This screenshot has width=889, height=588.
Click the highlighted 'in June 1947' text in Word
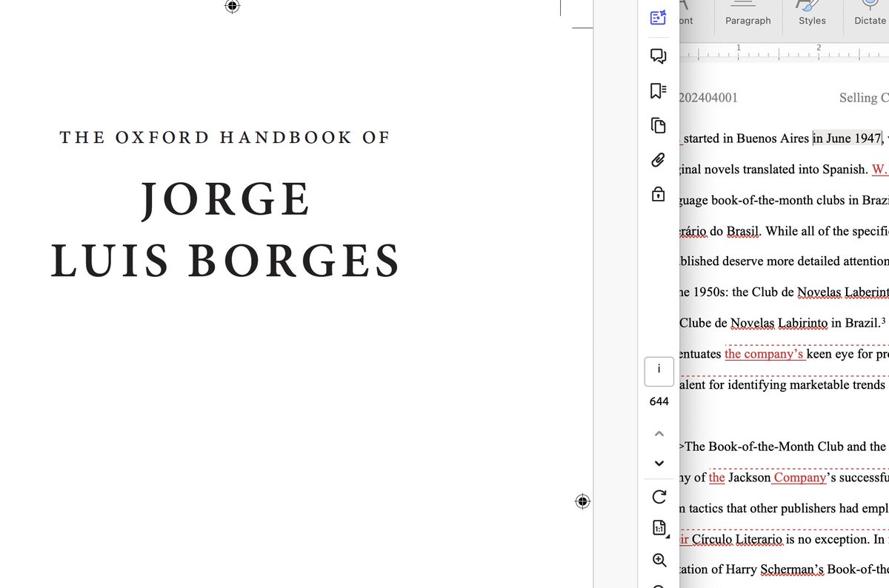[x=848, y=138]
